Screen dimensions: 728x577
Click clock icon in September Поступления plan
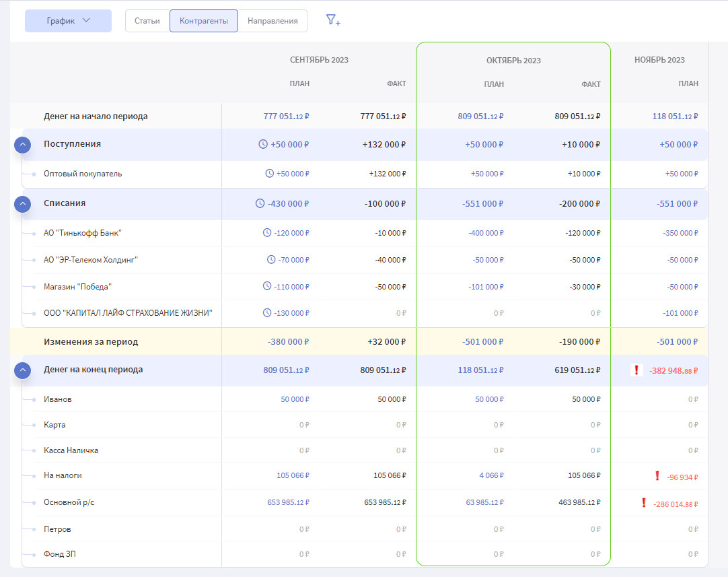(263, 144)
